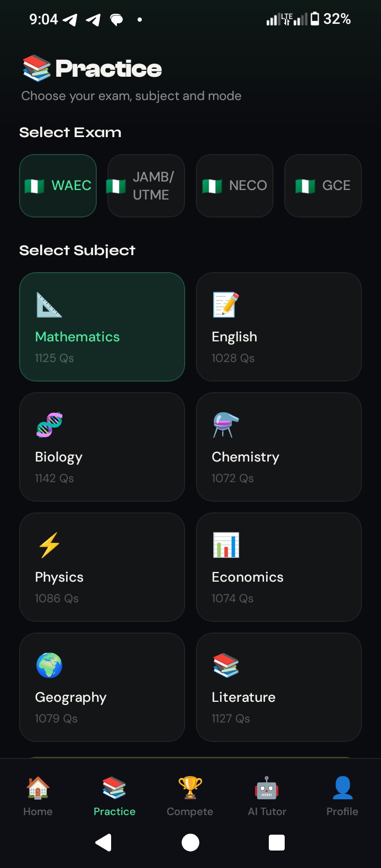Image resolution: width=381 pixels, height=868 pixels.
Task: Tap the Android home circle button
Action: [190, 842]
